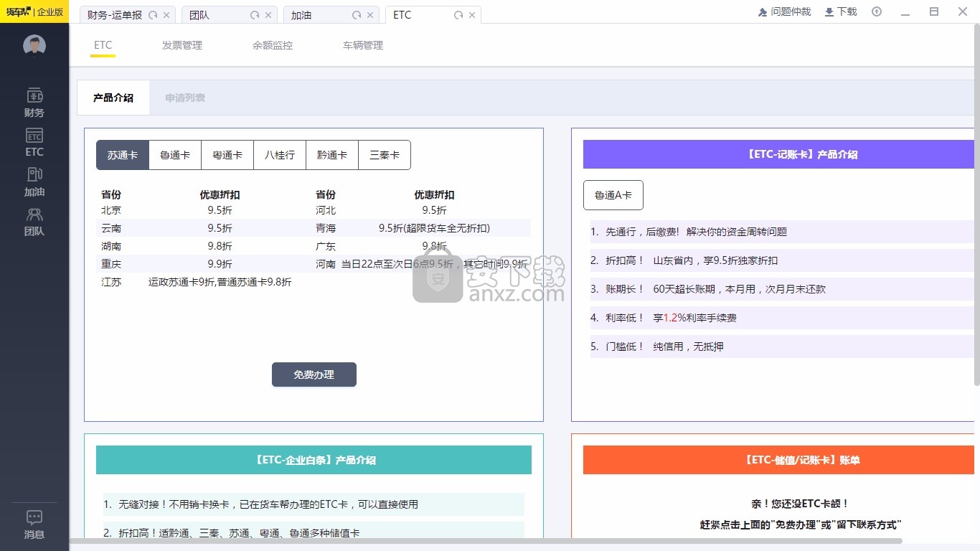Choose the 八桂行 card option
Image resolution: width=980 pixels, height=551 pixels.
280,155
